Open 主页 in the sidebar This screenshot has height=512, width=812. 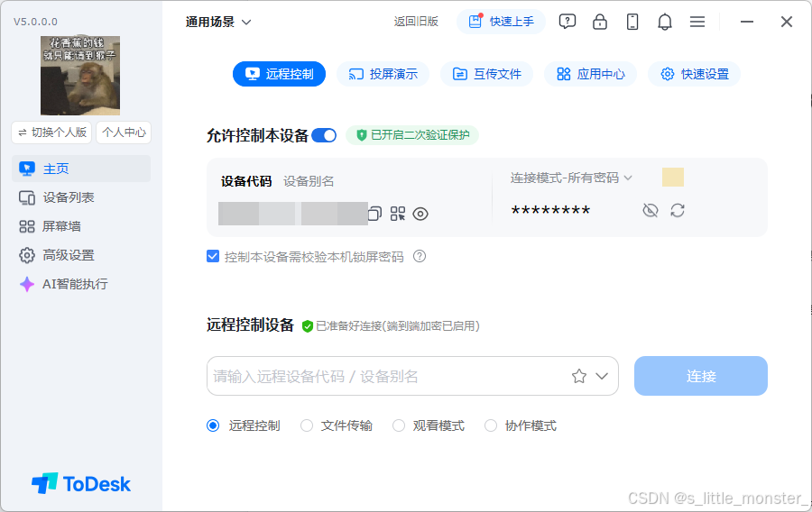tap(81, 169)
